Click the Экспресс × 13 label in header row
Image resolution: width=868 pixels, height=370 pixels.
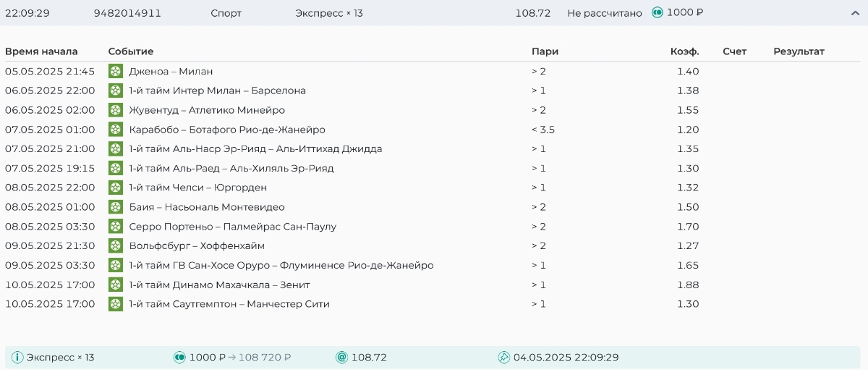click(329, 13)
